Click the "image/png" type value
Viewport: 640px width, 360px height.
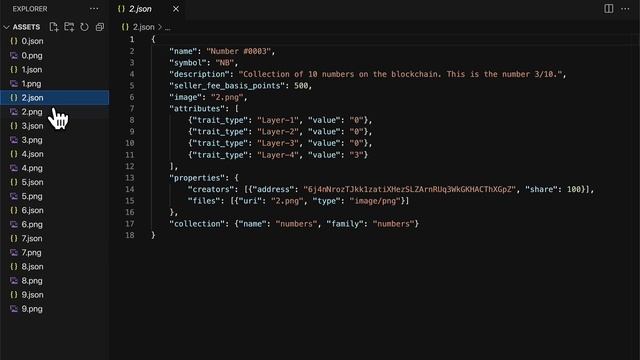pos(375,201)
